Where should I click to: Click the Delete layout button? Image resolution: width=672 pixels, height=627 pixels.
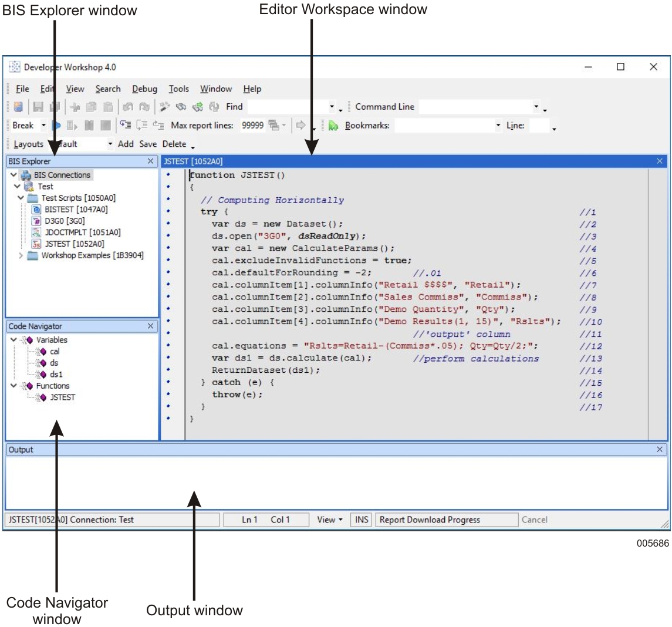tap(174, 144)
